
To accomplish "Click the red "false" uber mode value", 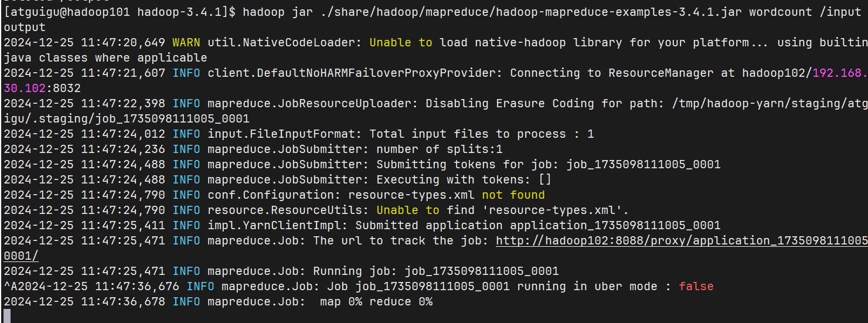I will tap(696, 287).
